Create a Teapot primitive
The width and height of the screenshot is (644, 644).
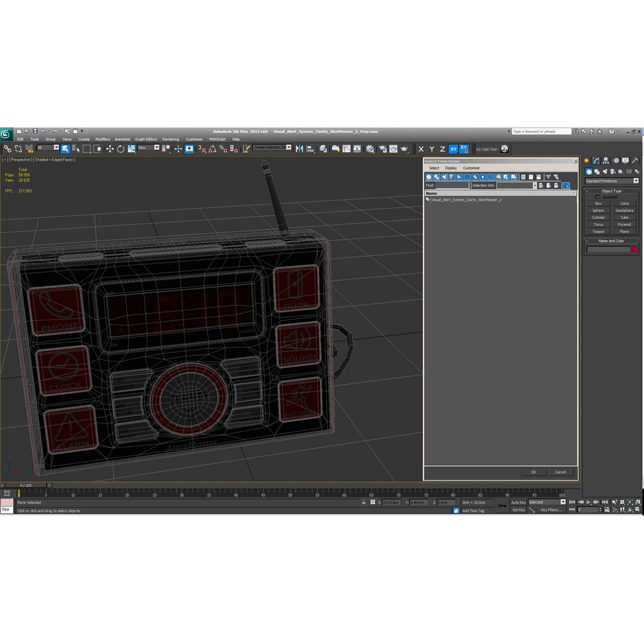598,231
